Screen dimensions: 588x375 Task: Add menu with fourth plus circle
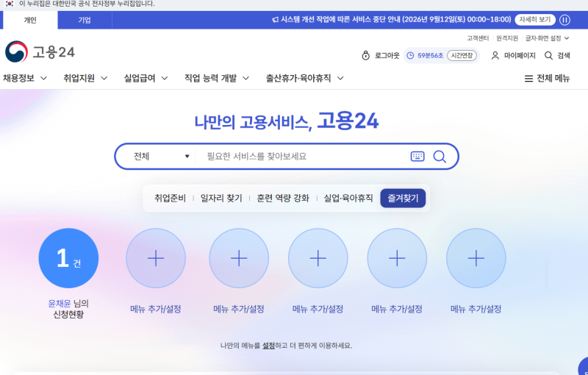pyautogui.click(x=397, y=258)
